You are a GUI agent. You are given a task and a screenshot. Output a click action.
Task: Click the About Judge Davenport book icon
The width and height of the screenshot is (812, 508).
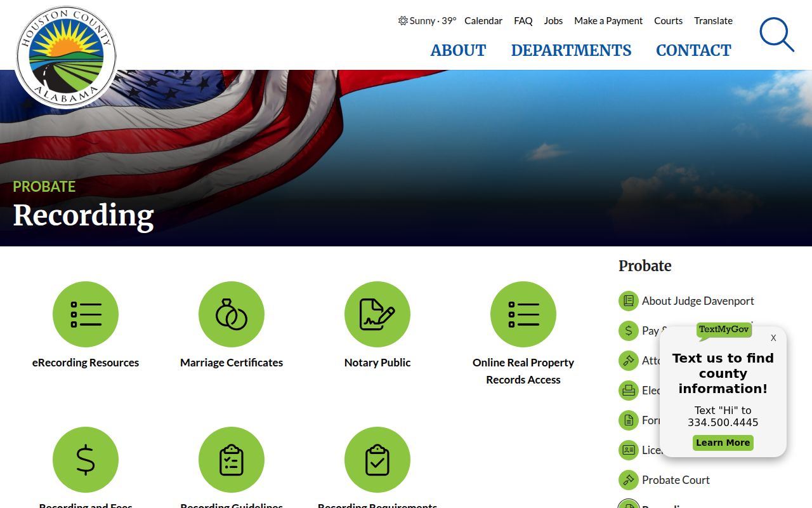629,301
